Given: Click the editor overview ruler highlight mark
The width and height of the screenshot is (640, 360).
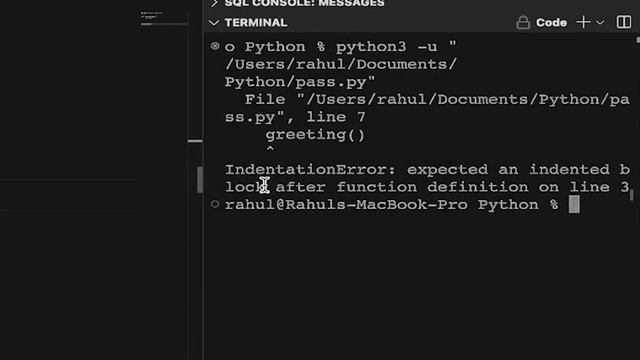Looking at the screenshot, I should coord(195,141).
